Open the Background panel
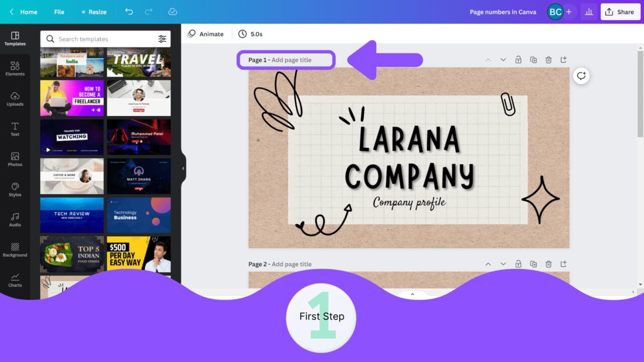The width and height of the screenshot is (644, 362). (15, 250)
